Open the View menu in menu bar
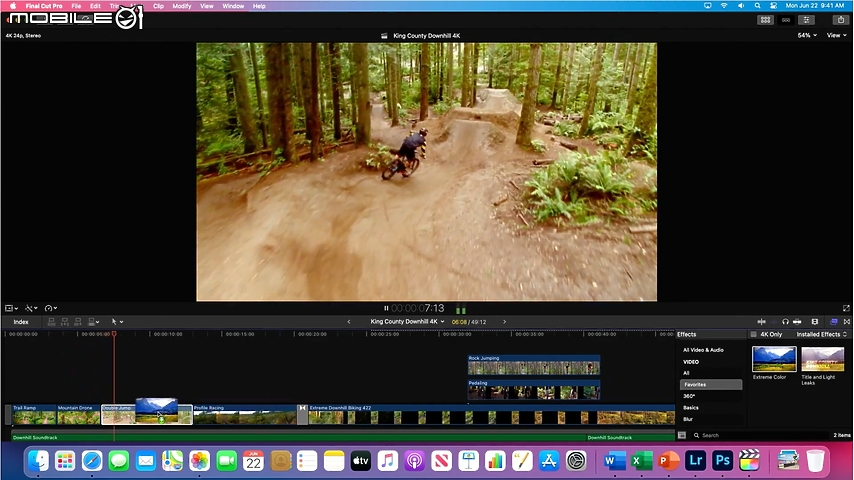The image size is (854, 480). pos(207,6)
